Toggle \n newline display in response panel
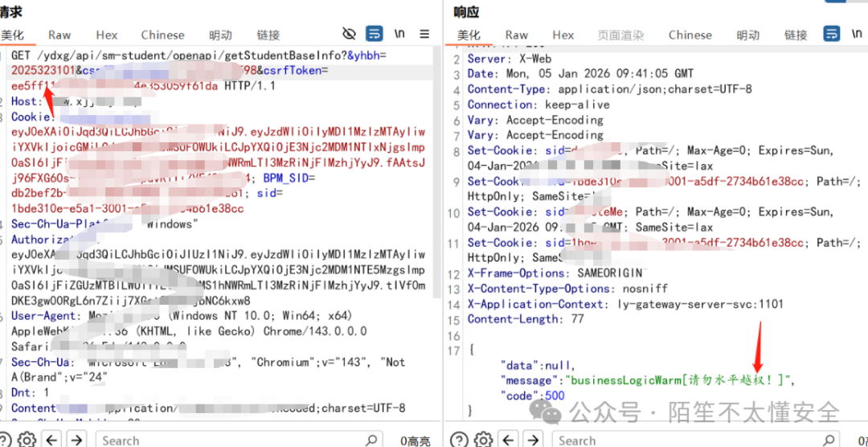 click(x=856, y=34)
